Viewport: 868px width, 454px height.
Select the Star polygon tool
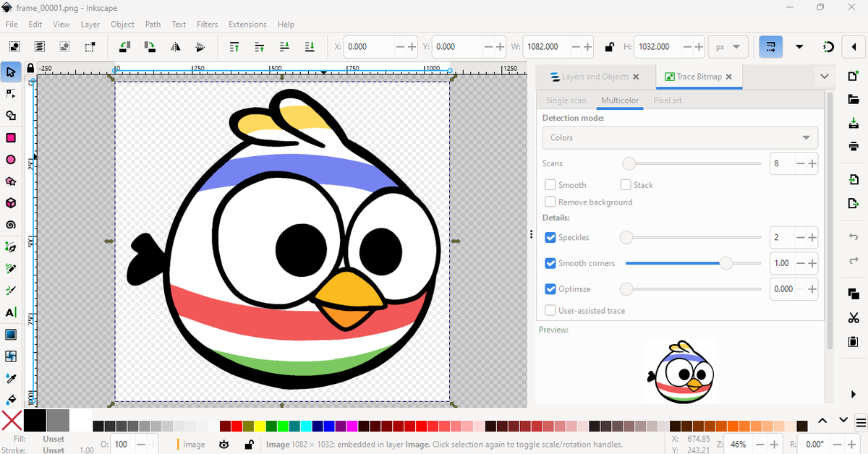(11, 181)
